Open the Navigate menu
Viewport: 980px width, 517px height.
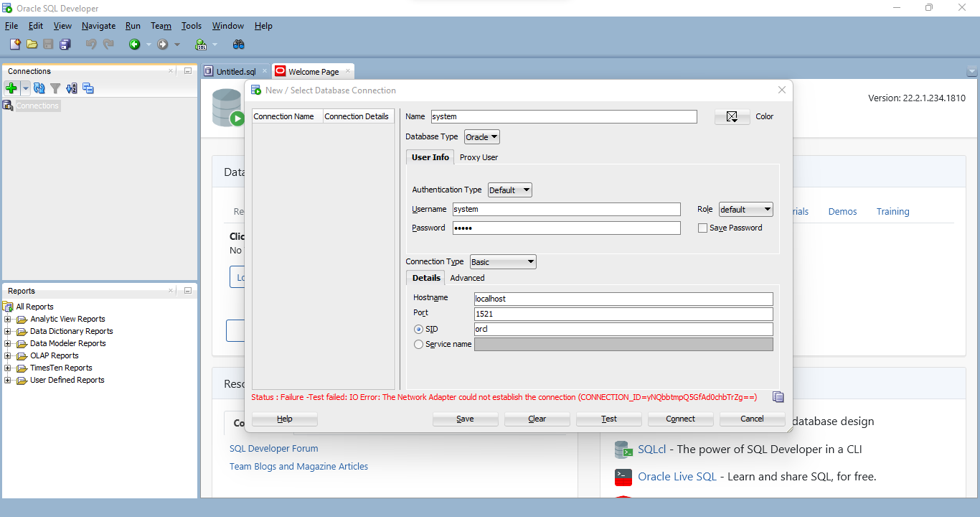point(98,26)
